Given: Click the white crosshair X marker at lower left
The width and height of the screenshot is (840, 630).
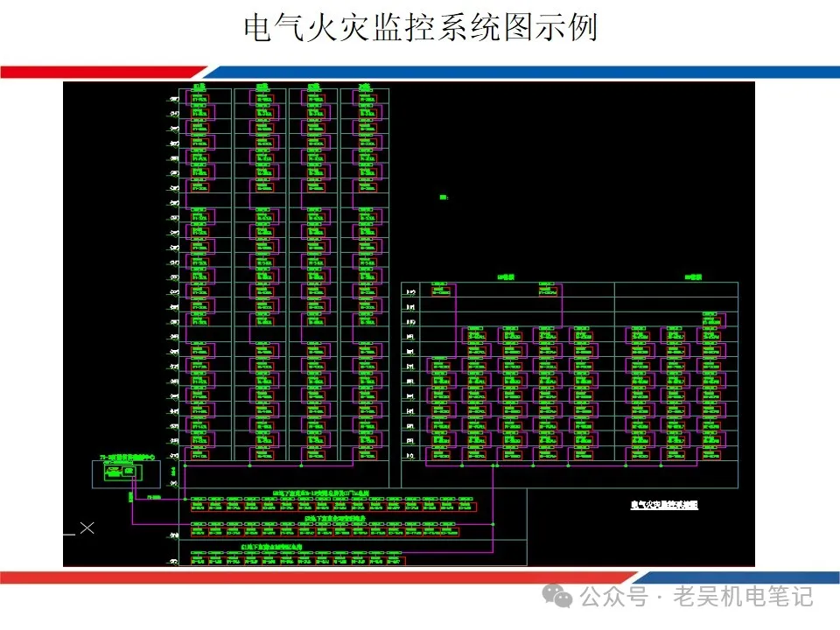Looking at the screenshot, I should (x=87, y=528).
